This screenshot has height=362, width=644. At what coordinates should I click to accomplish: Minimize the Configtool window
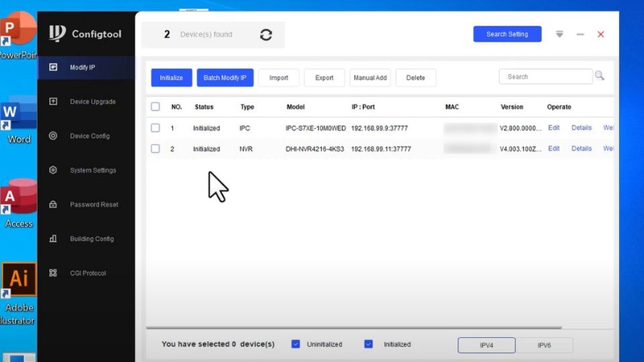tap(580, 35)
